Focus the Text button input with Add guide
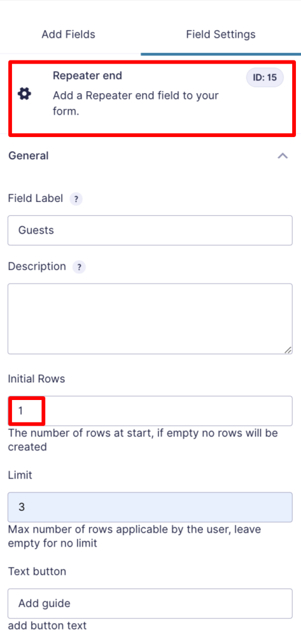This screenshot has width=301, height=644. pos(150,603)
